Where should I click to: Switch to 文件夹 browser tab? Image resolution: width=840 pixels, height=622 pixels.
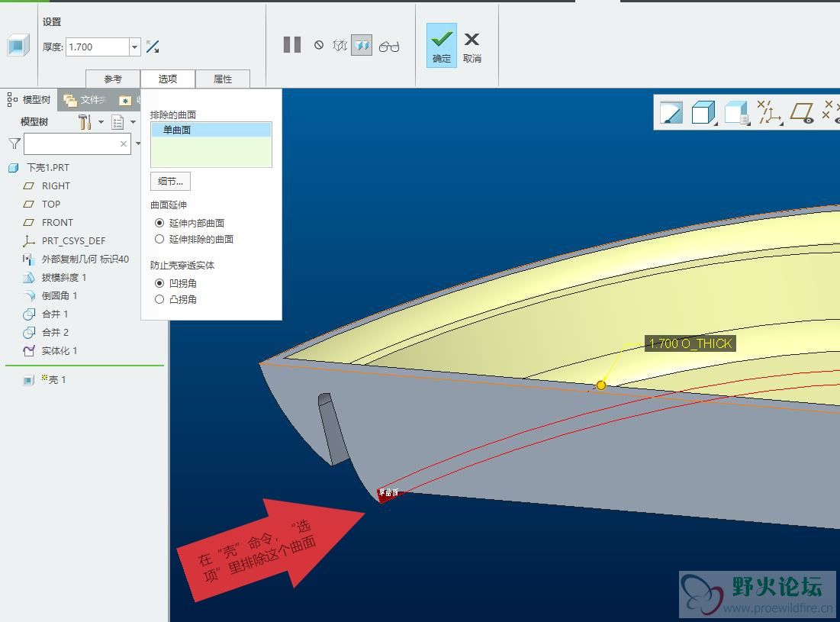(x=85, y=100)
